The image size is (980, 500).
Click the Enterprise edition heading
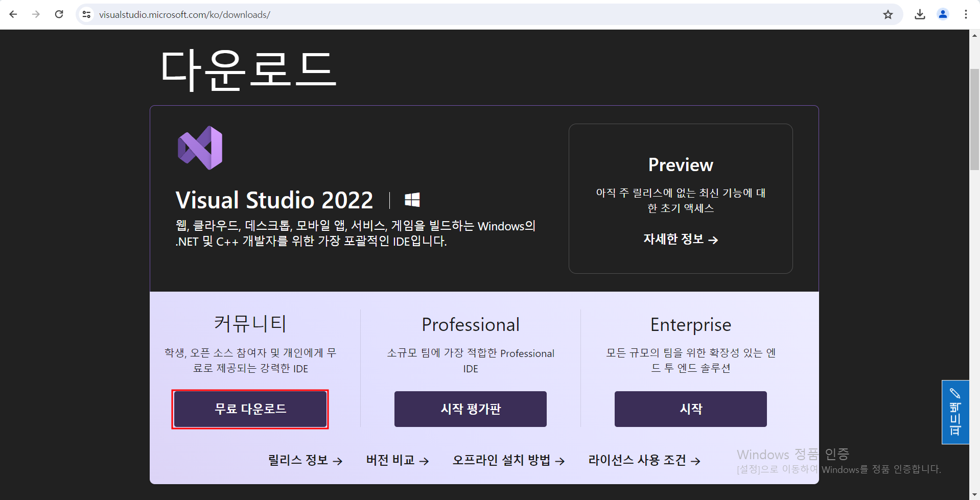click(x=691, y=324)
